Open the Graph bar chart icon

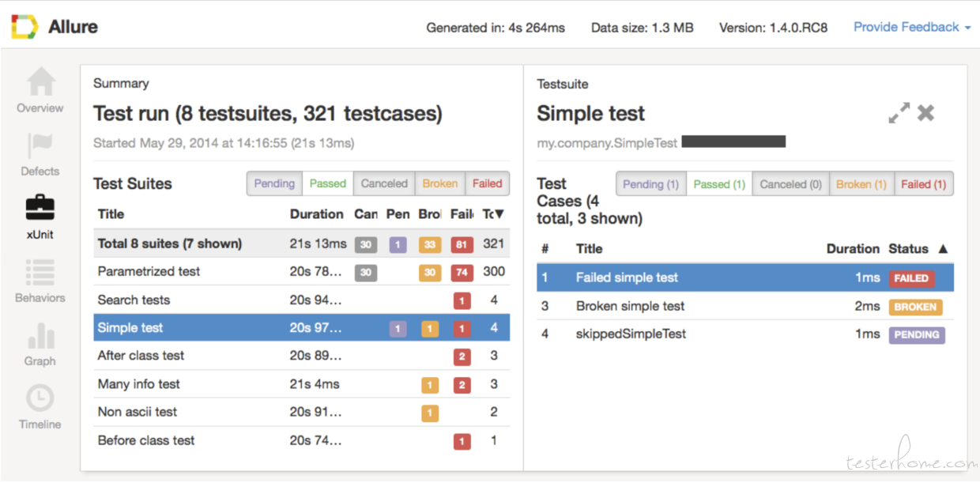coord(40,336)
